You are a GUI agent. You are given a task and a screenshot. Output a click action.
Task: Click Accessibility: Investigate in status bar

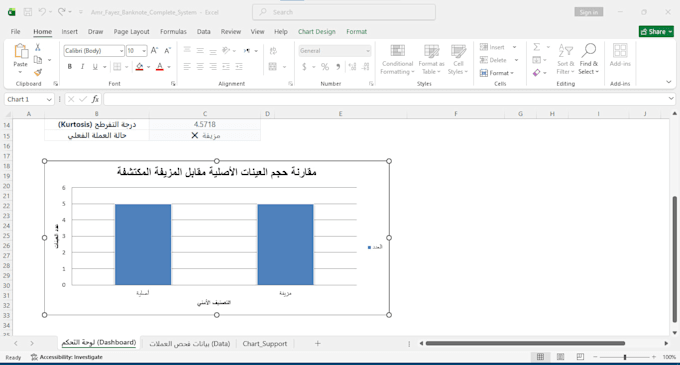tap(67, 357)
